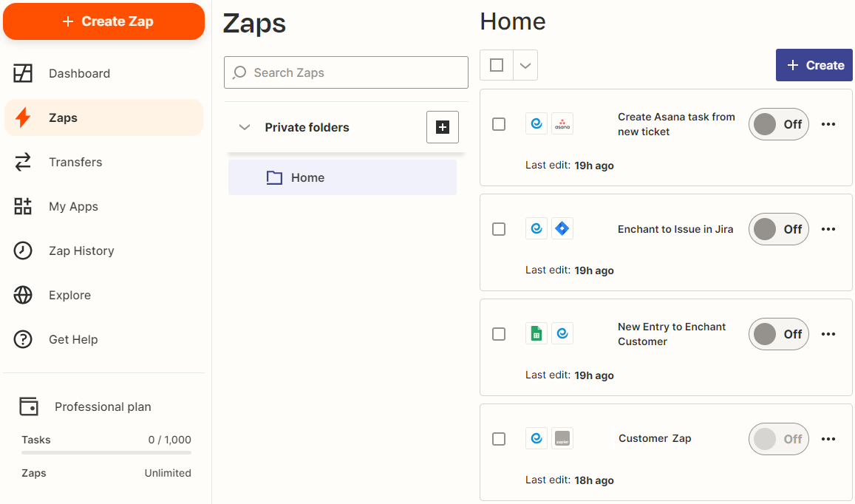Viewport: 855px width, 504px height.
Task: Open the bulk select dropdown arrow
Action: click(525, 65)
